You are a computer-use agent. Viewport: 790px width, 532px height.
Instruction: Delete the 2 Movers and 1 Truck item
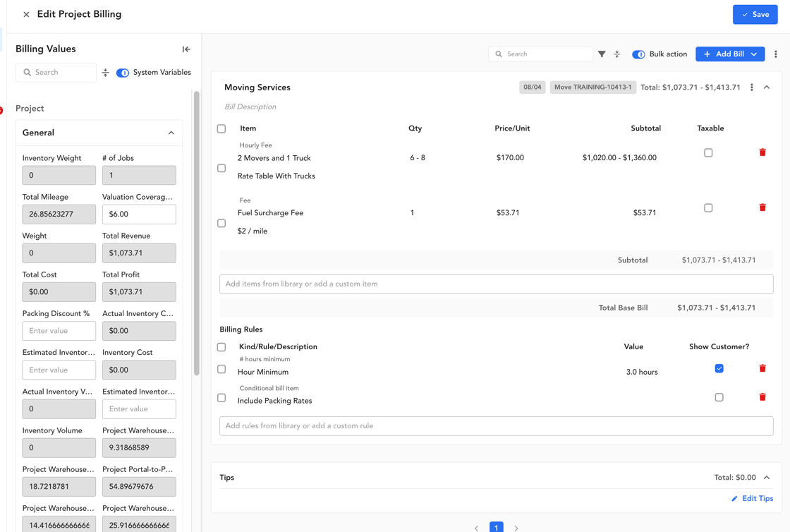pos(762,152)
